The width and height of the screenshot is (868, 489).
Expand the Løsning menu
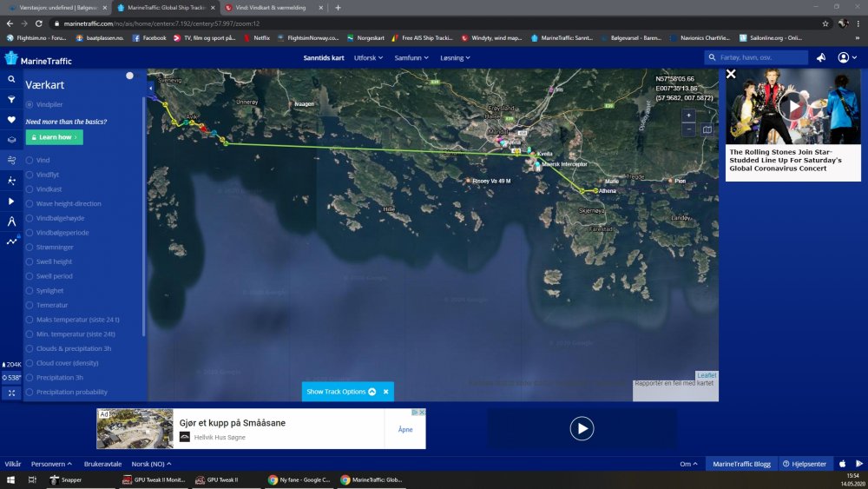455,57
